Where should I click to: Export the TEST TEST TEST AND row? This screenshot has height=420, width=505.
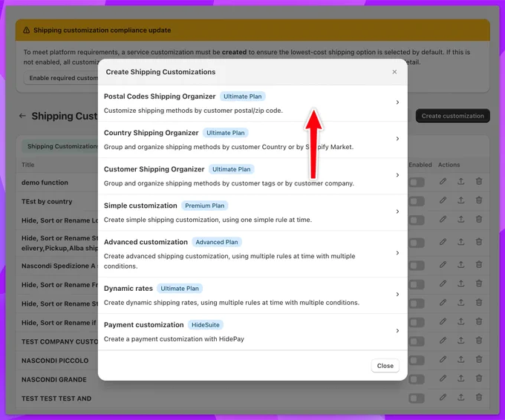(x=461, y=398)
